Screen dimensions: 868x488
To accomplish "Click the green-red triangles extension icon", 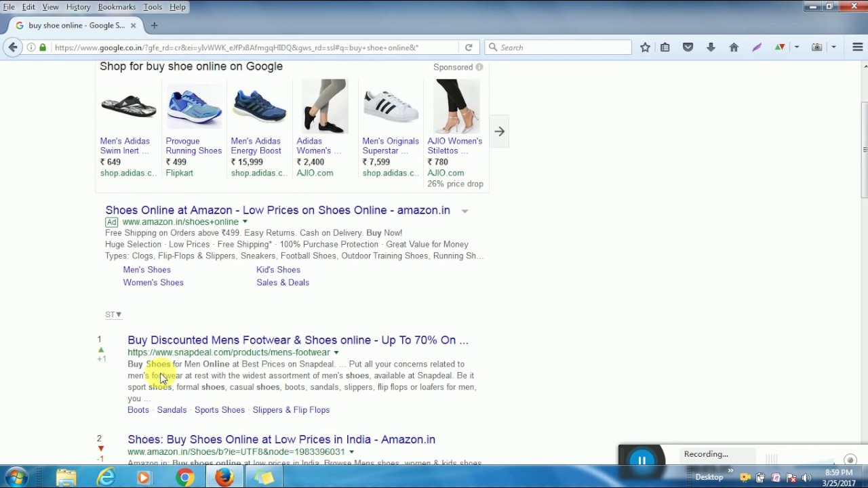I will [780, 47].
